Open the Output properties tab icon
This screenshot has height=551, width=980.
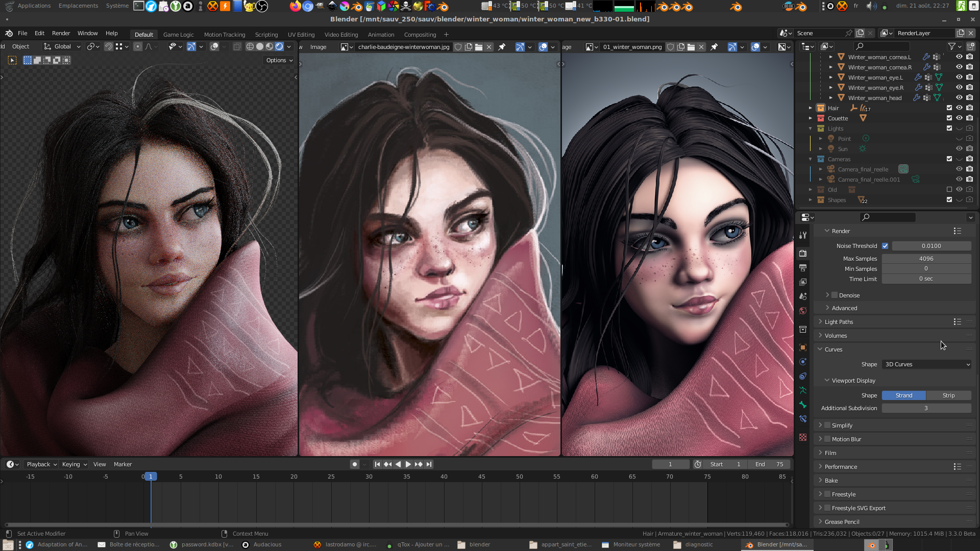coord(803,267)
